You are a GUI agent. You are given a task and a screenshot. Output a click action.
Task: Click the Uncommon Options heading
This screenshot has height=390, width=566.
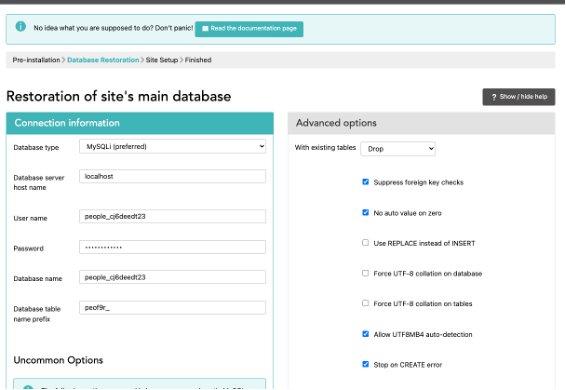coord(58,360)
